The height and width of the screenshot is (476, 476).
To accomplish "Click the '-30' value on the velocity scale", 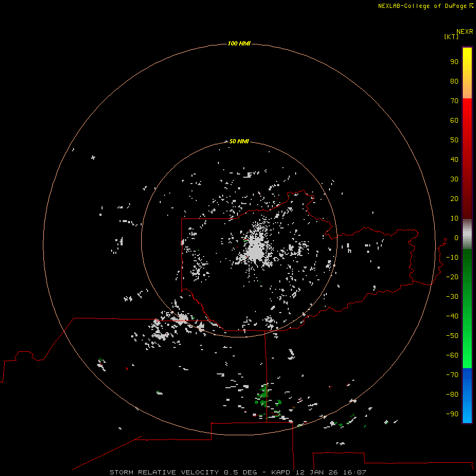I will pos(452,297).
